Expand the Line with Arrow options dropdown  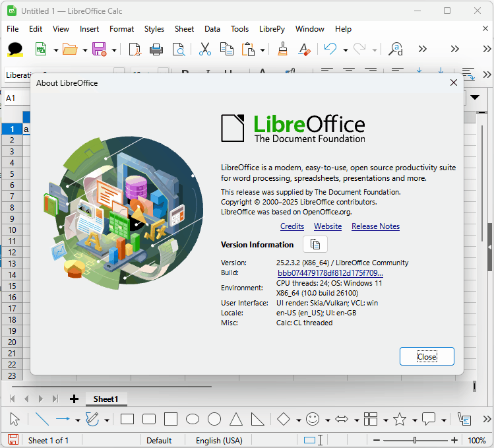pos(78,420)
